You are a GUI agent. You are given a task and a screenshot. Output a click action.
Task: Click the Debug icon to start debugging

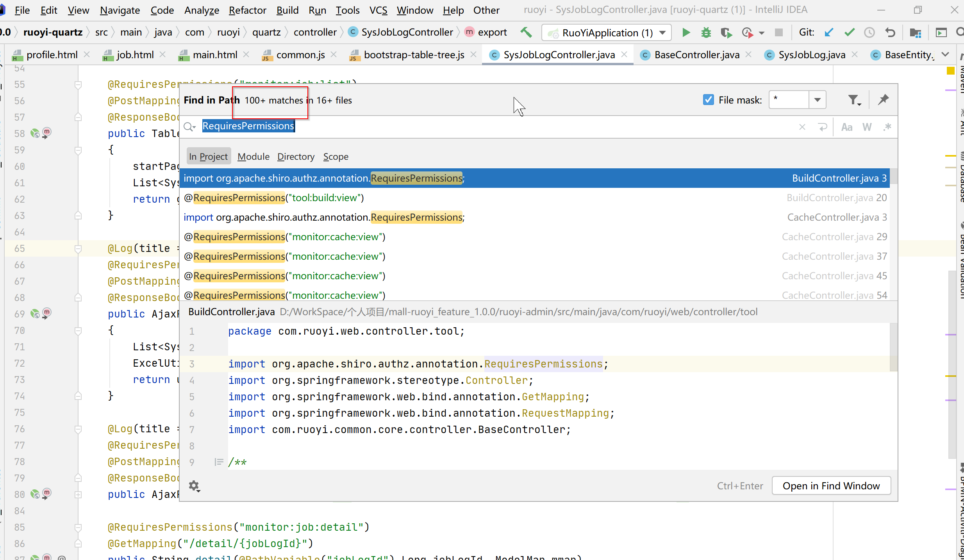(x=706, y=32)
